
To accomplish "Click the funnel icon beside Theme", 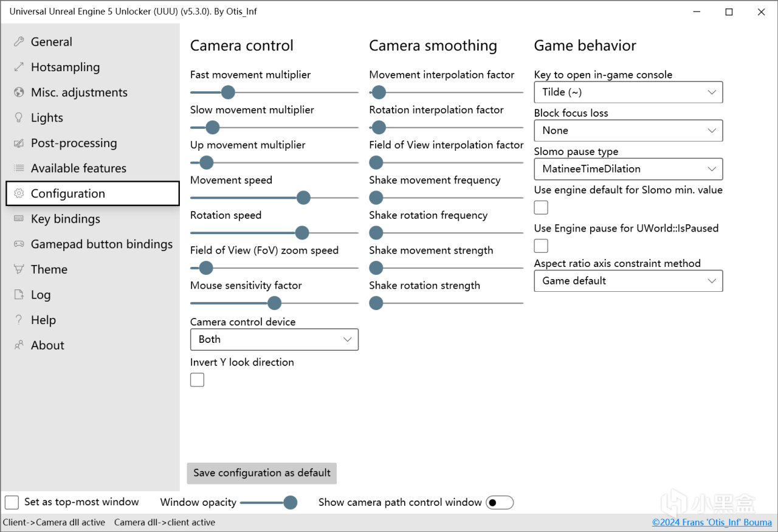I will pos(19,269).
